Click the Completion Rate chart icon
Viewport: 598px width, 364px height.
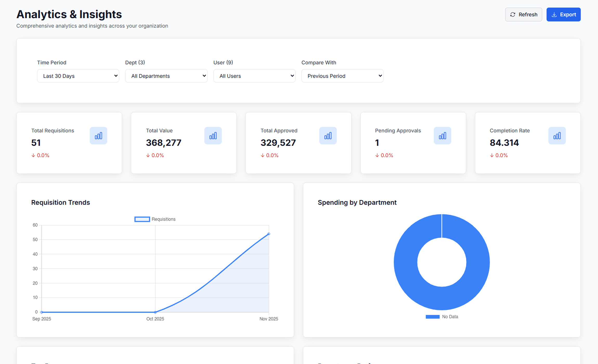pyautogui.click(x=557, y=135)
